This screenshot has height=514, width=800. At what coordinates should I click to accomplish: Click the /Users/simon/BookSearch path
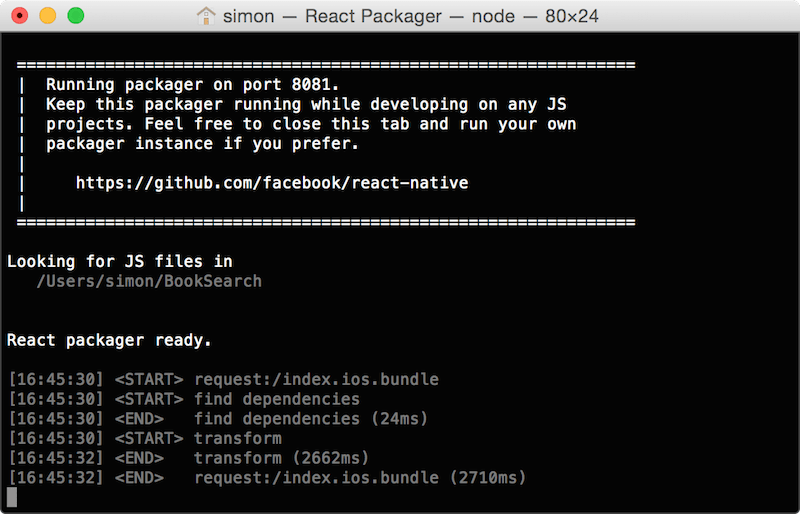(149, 281)
